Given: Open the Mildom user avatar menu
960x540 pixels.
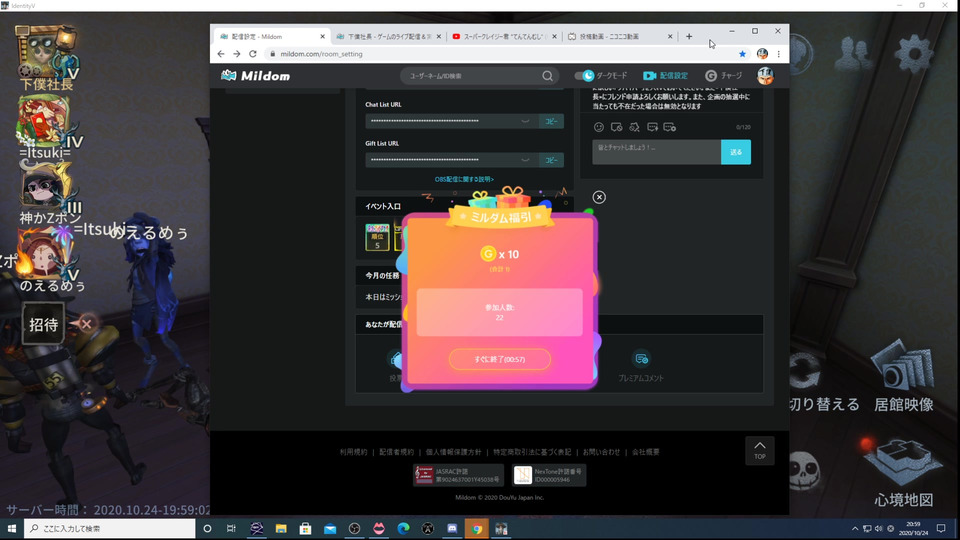Looking at the screenshot, I should 765,76.
